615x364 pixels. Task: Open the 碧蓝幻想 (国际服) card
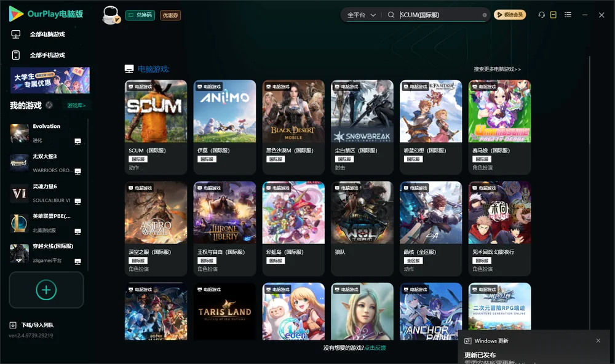click(x=431, y=127)
